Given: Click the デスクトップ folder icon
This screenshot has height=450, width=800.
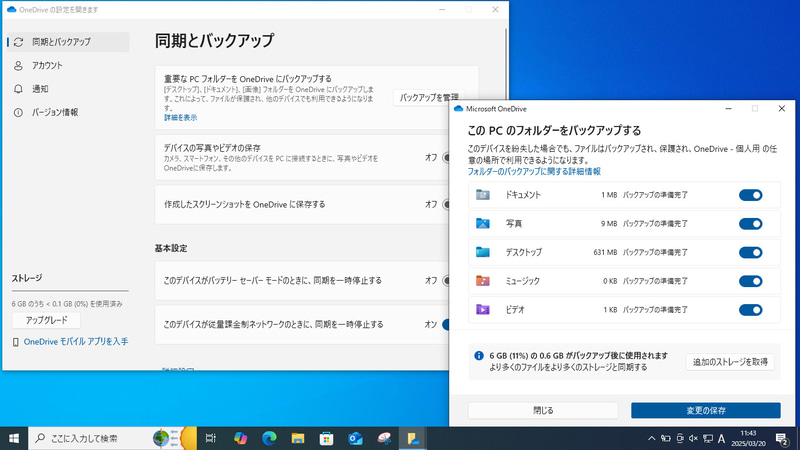Looking at the screenshot, I should click(483, 252).
